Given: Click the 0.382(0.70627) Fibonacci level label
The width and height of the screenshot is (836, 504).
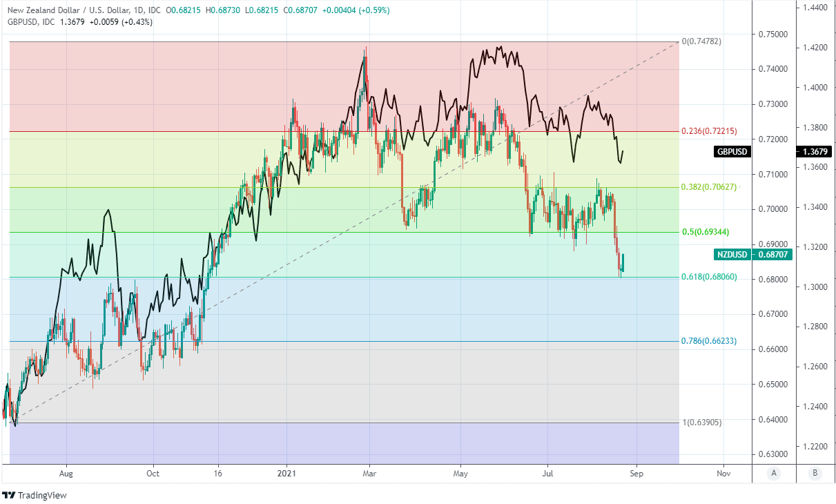Looking at the screenshot, I should [709, 187].
